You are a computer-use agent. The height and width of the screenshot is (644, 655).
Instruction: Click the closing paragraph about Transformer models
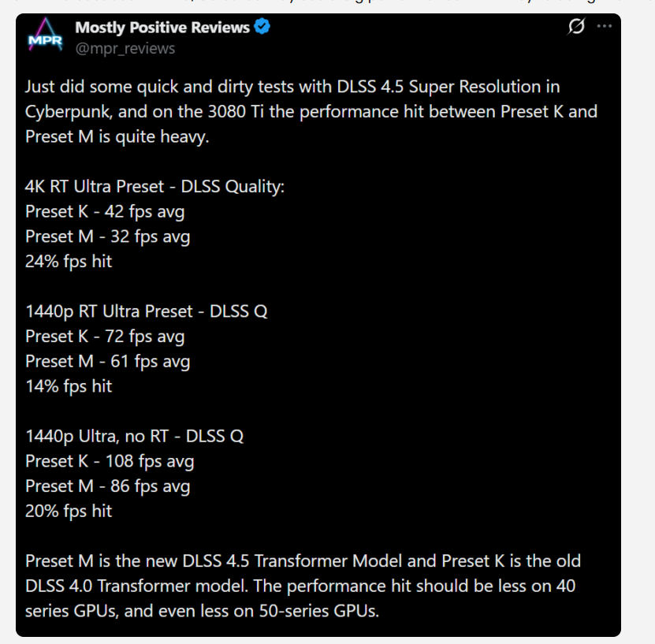click(303, 586)
